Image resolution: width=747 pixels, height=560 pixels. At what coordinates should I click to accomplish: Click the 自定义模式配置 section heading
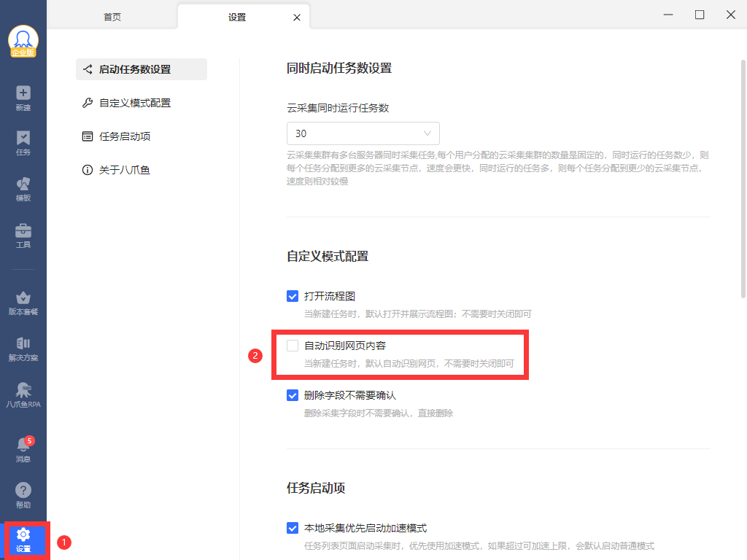pos(328,256)
